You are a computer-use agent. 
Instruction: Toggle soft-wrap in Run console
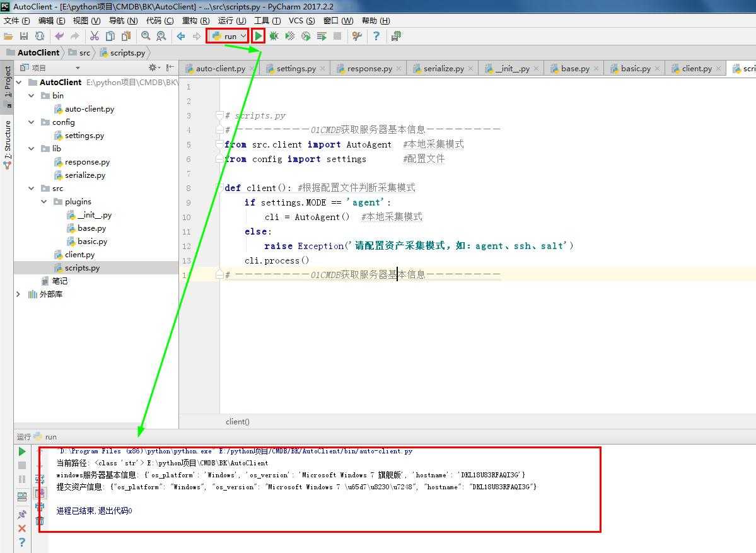tap(40, 479)
